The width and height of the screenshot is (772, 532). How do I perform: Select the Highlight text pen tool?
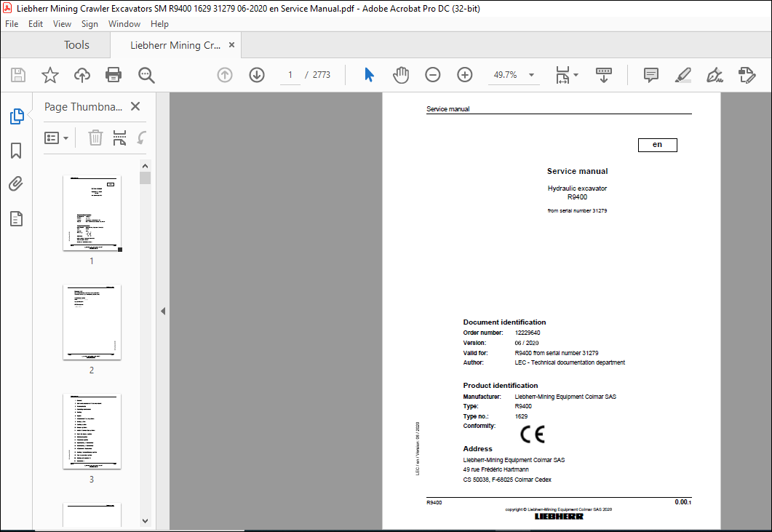683,75
